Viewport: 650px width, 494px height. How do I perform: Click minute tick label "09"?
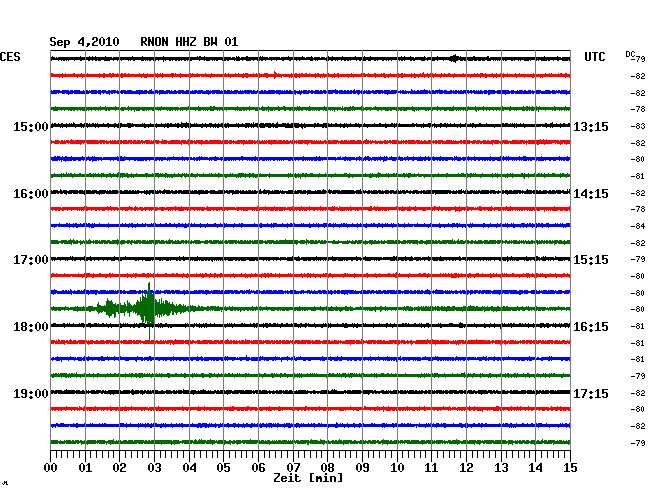click(362, 467)
